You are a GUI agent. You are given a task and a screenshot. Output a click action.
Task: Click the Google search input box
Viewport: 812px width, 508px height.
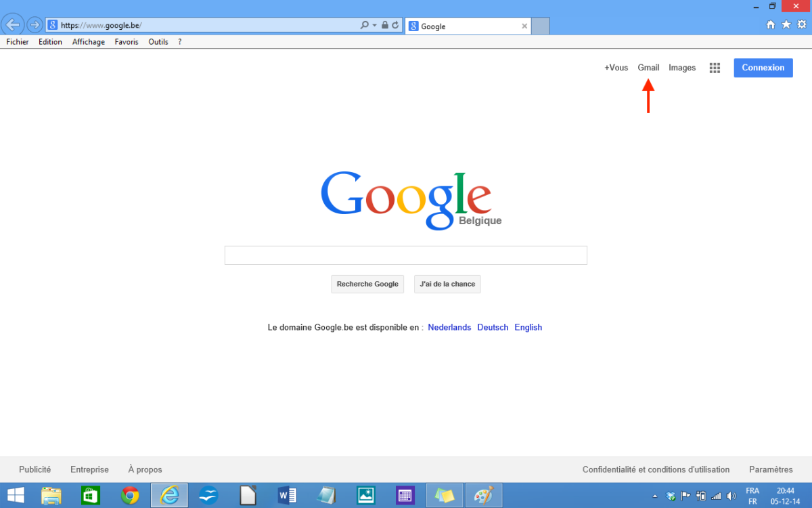pos(406,255)
